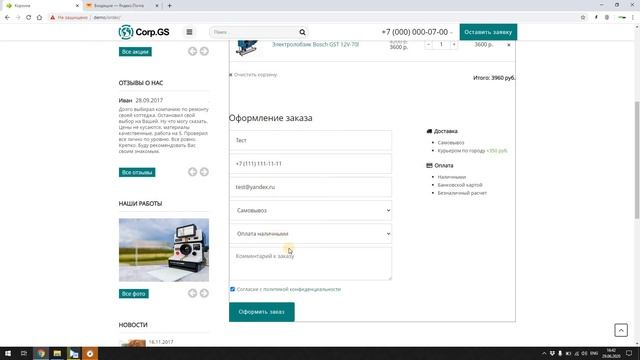Increase the cart quantity with plus button
Image resolution: width=640 pixels, height=360 pixels.
(453, 44)
